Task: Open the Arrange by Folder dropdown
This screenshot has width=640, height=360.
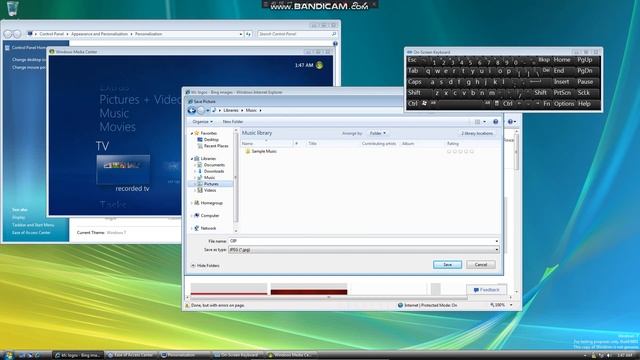Action: 378,133
